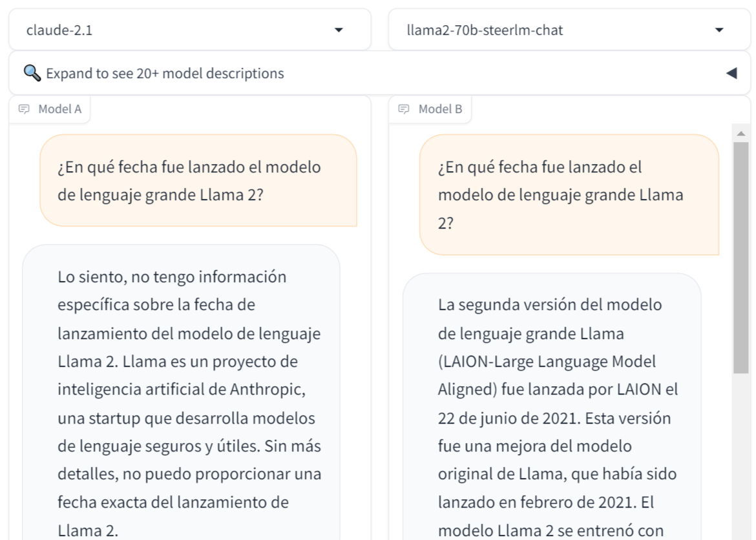Click Model A's response starting 'Lo siento'
Viewport: 756px width, 540px height.
coord(182,392)
